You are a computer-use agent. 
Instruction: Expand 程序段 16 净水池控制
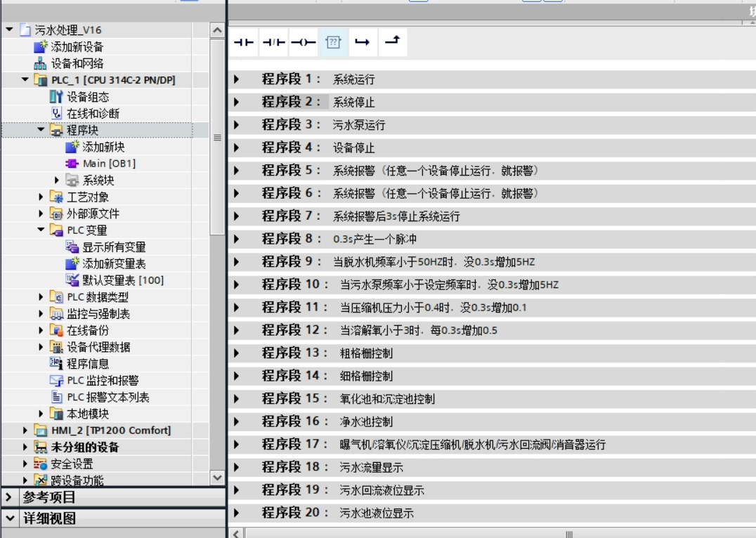point(236,421)
